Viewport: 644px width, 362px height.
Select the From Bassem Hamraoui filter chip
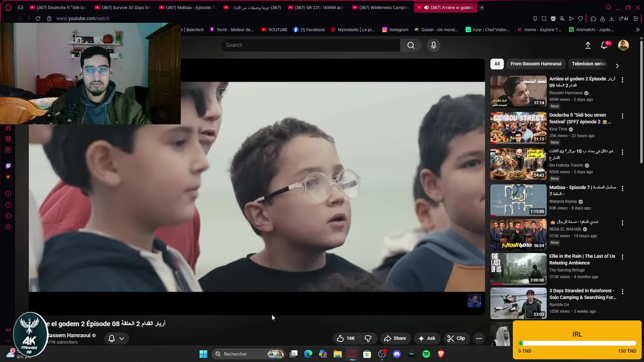tap(536, 64)
